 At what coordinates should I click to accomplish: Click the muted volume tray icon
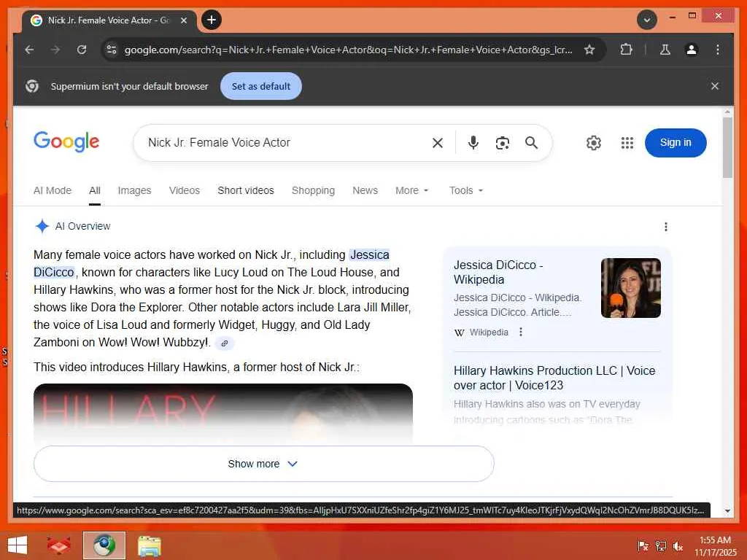click(678, 546)
